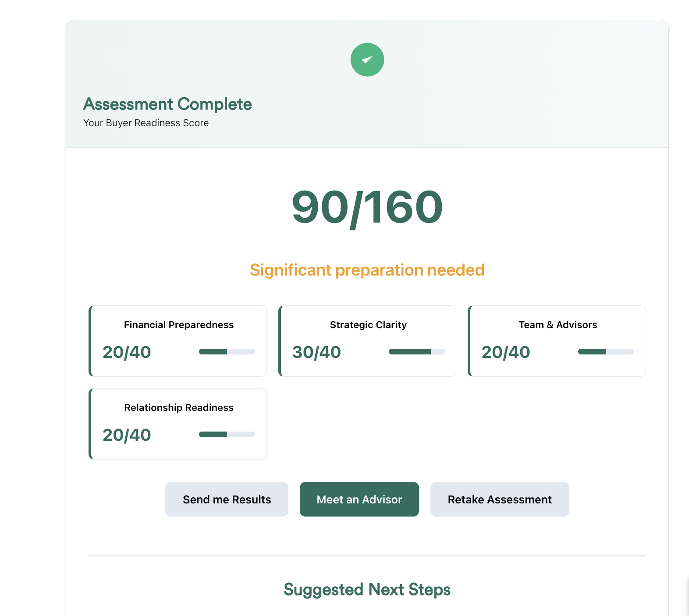Click the green circular icon above the heading

click(367, 60)
